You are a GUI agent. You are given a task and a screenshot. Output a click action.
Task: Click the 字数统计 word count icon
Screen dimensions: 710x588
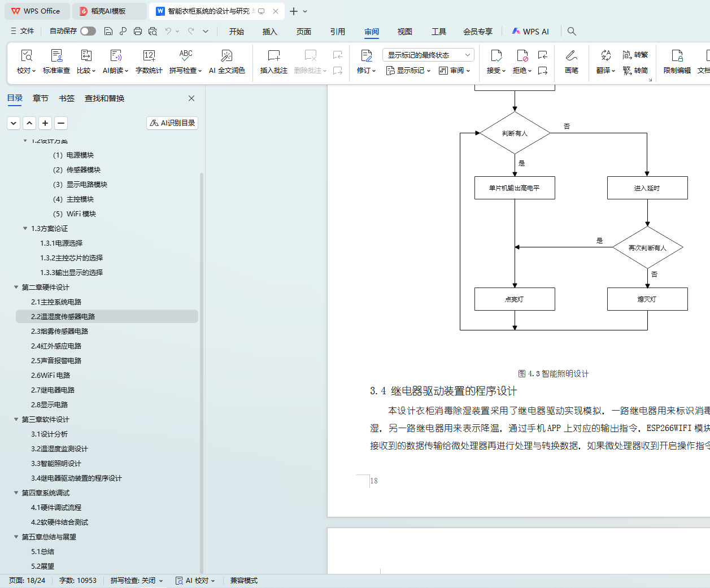click(x=149, y=61)
